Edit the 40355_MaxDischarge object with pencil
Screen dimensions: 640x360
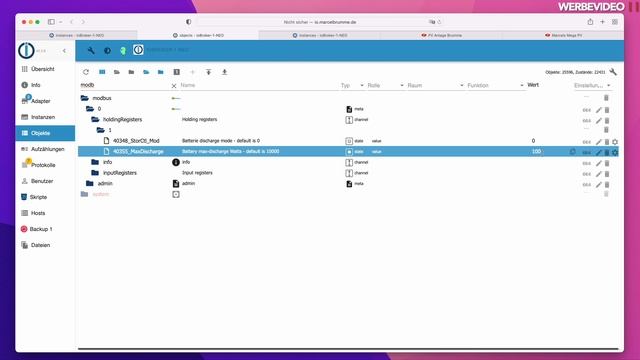(598, 152)
